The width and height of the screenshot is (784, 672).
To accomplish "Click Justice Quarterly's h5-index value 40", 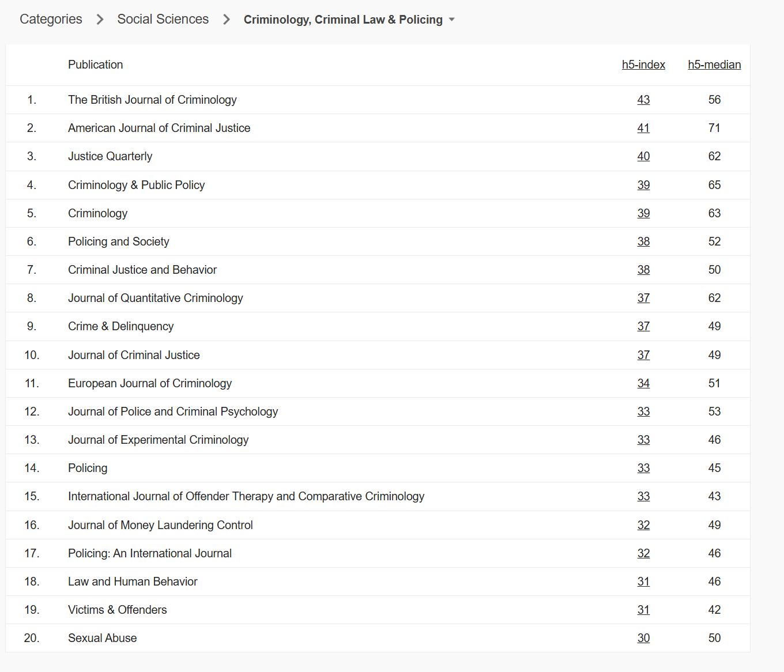I will pyautogui.click(x=643, y=156).
